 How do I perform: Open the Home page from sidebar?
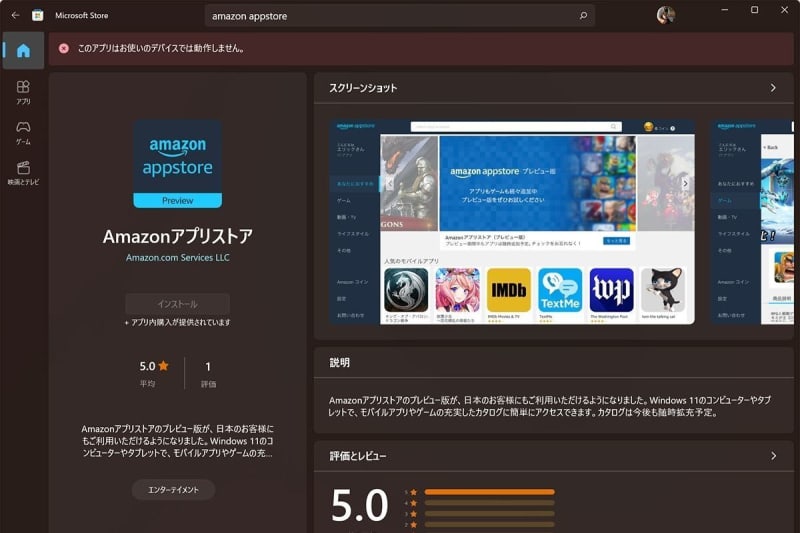tap(23, 51)
